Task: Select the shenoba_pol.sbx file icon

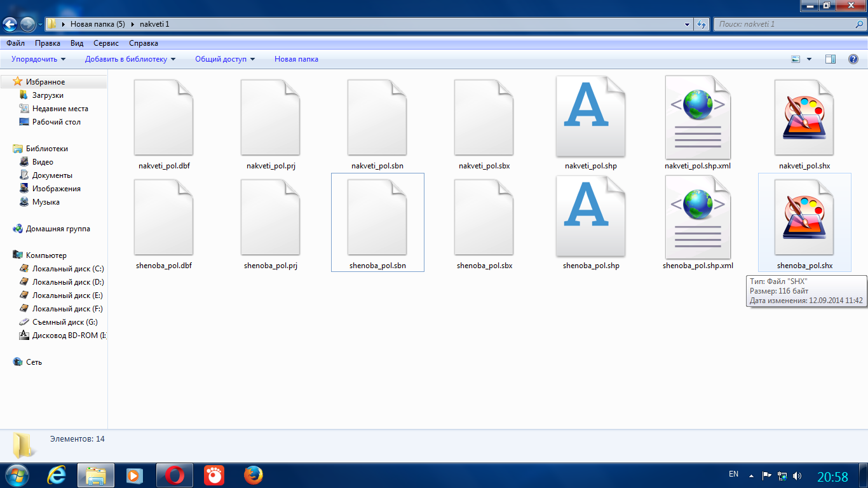Action: [484, 217]
